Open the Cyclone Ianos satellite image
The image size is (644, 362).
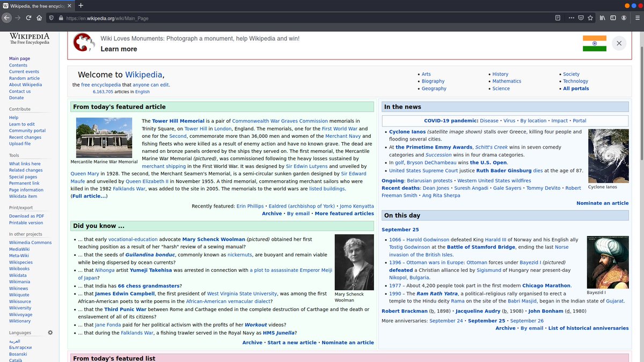608,156
